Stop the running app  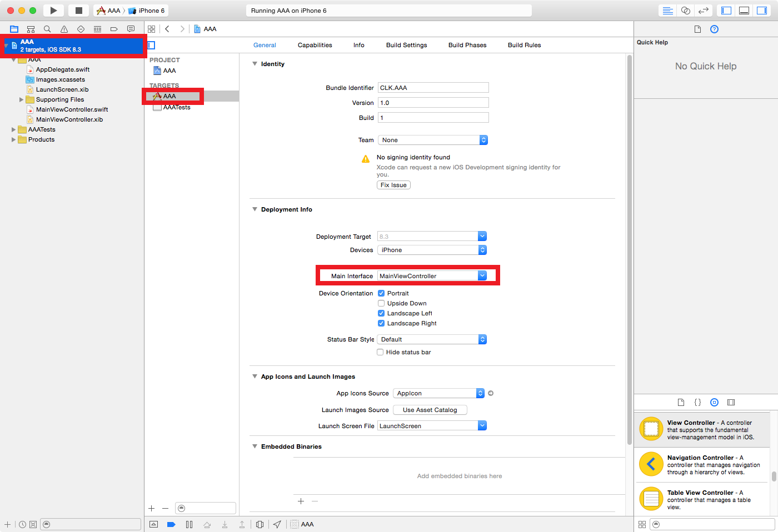click(78, 11)
